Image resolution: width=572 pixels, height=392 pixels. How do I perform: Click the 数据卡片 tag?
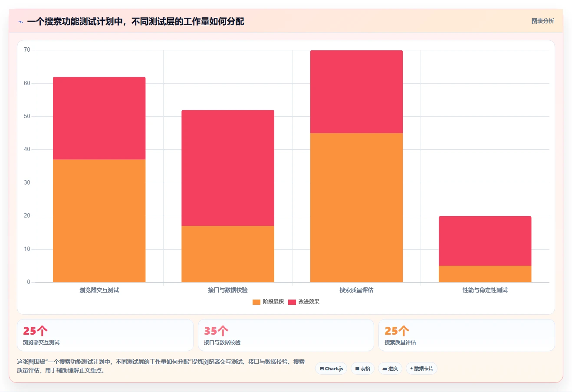point(421,369)
